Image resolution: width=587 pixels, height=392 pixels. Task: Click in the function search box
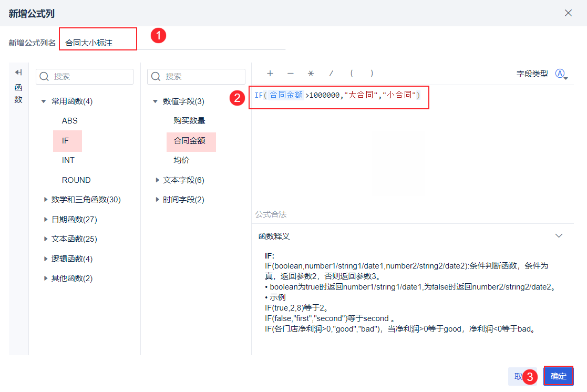[x=85, y=76]
